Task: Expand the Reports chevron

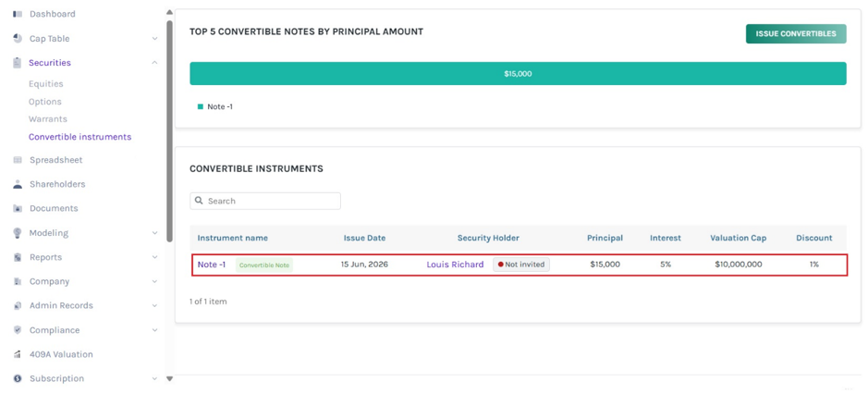Action: [154, 257]
